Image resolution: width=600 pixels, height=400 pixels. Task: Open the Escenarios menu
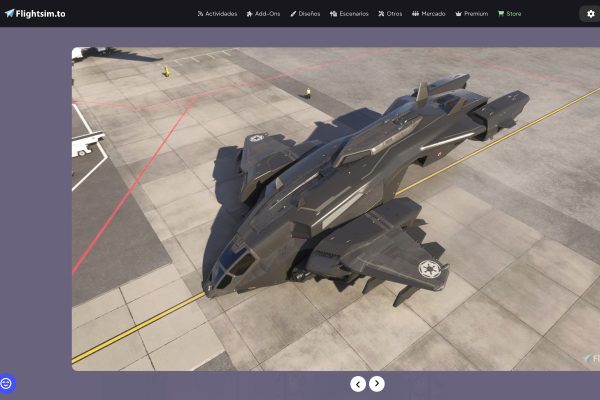pos(349,14)
